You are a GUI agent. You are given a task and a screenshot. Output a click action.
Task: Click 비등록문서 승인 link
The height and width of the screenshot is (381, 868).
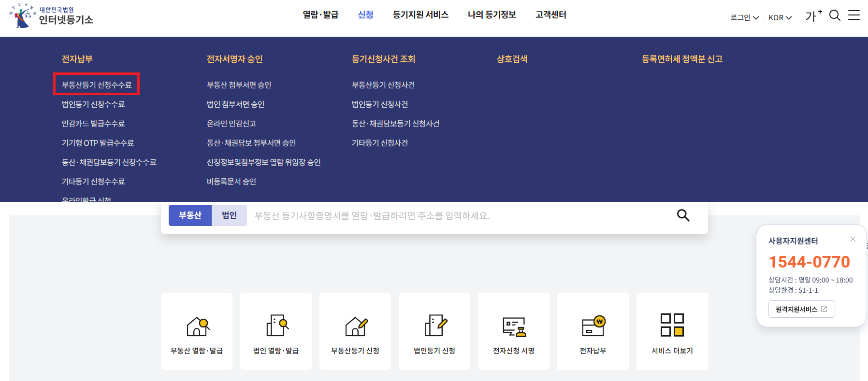pos(231,182)
